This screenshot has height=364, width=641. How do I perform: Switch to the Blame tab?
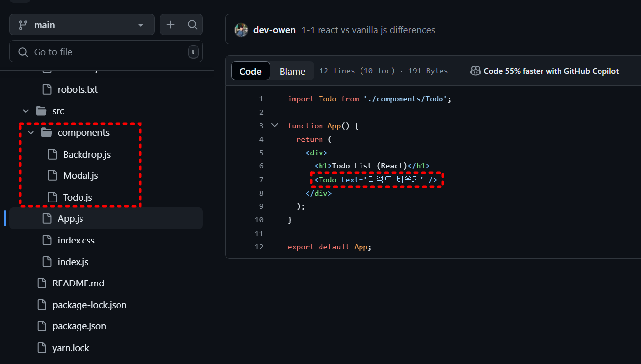(292, 71)
